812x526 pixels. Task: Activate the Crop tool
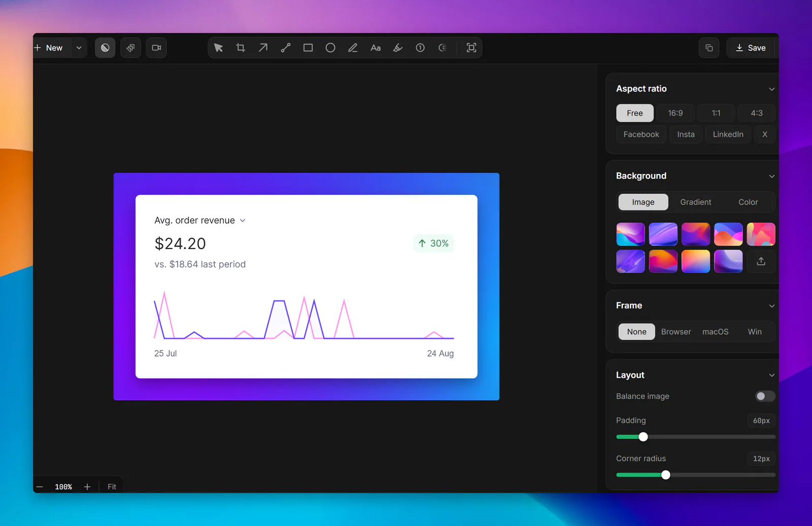coord(241,48)
